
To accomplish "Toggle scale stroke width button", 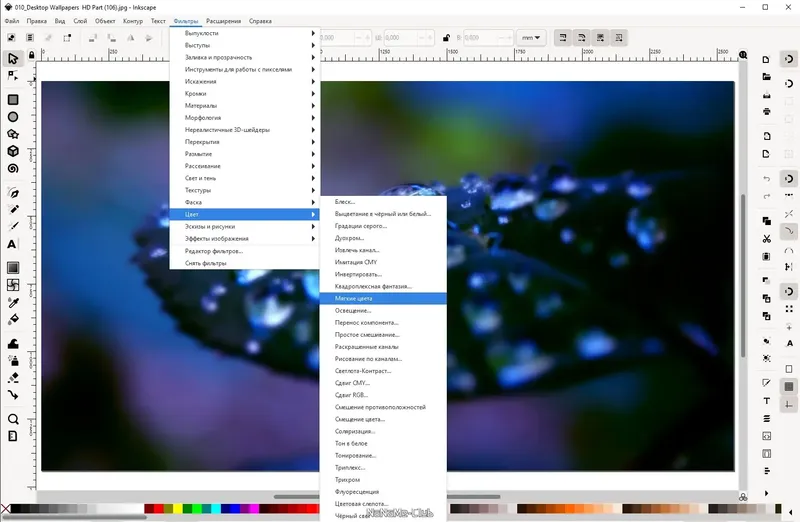I will (x=563, y=38).
